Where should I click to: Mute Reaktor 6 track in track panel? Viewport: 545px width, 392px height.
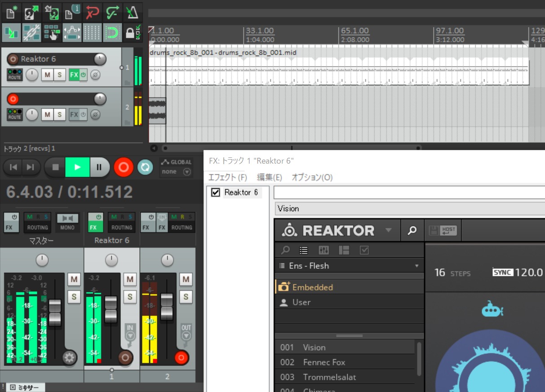(x=47, y=75)
